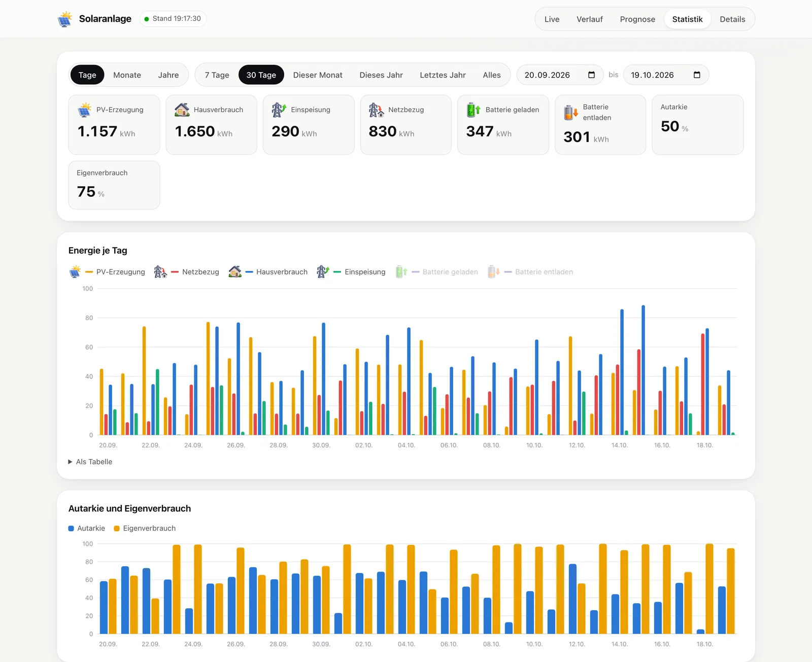812x662 pixels.
Task: Toggle the blue Autarkie legend swatch
Action: click(x=71, y=529)
